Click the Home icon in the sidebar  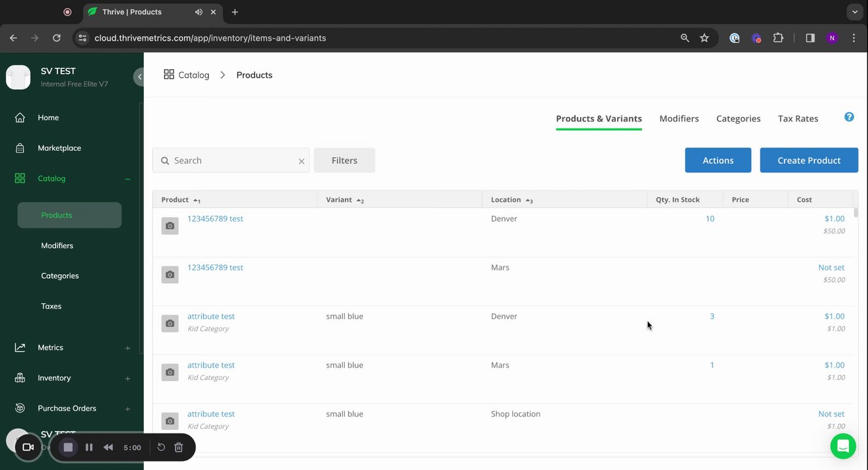20,117
